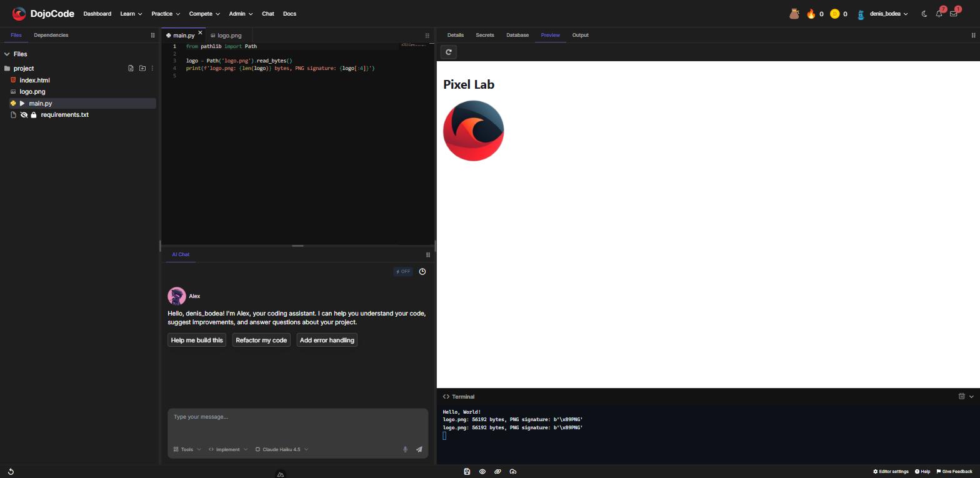Click the save icon in the bottom bar
The image size is (980, 478).
(x=467, y=472)
